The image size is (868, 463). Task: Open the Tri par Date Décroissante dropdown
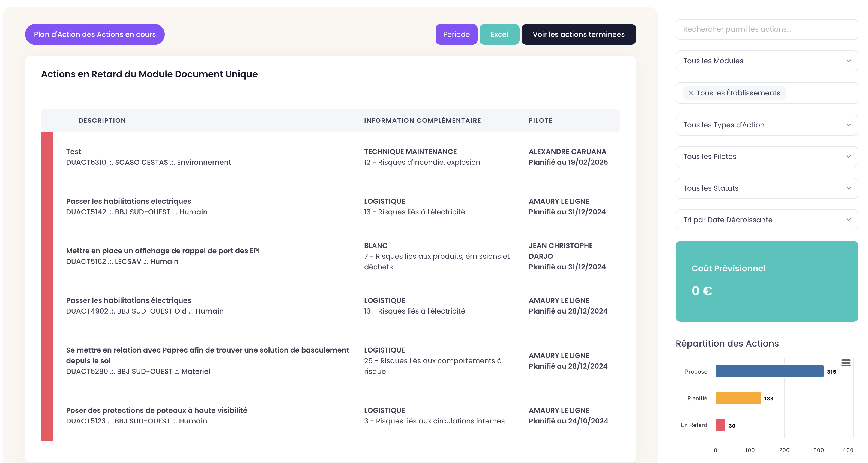(767, 220)
